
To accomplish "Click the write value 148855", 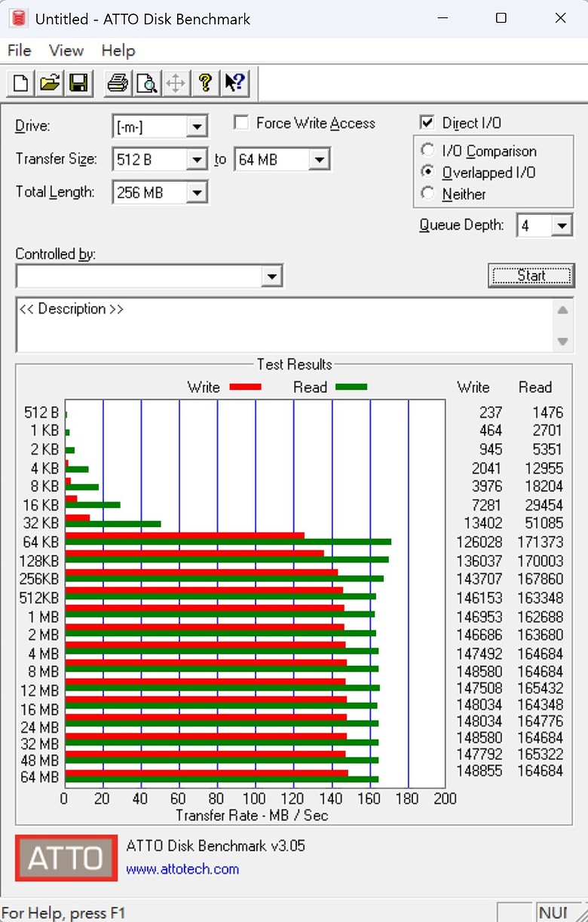I will tap(479, 770).
